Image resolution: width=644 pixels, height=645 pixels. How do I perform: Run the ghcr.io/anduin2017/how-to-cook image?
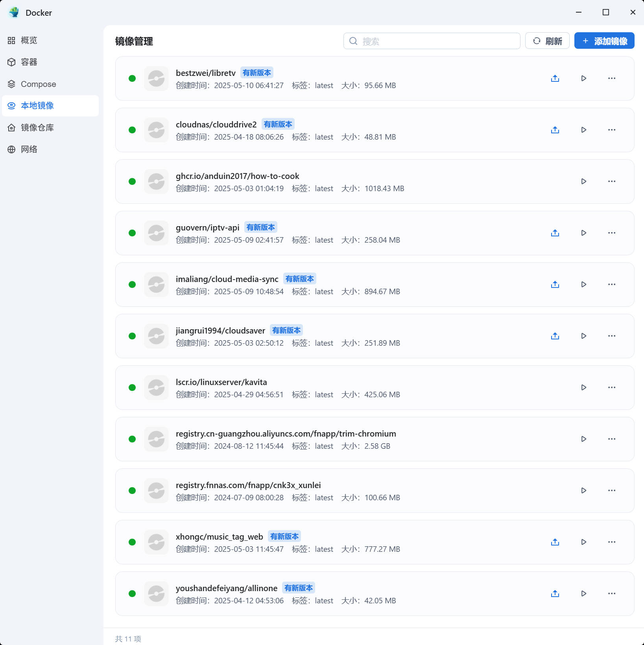584,181
